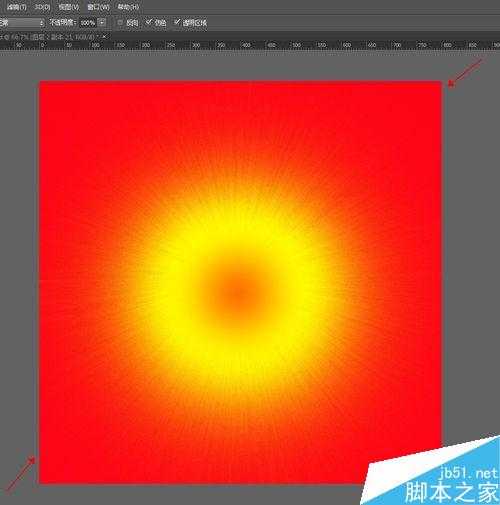The image size is (500, 505).
Task: Click the 不透明度 100% value field
Action: coord(88,23)
